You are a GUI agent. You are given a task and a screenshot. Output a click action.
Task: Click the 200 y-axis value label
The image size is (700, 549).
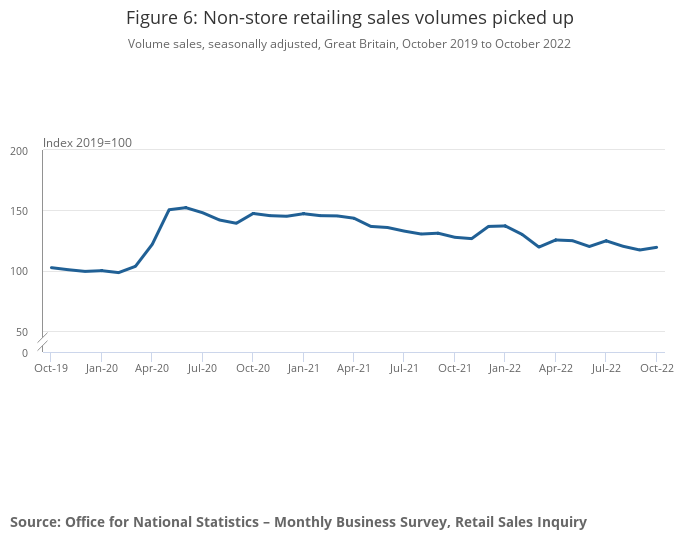[19, 151]
